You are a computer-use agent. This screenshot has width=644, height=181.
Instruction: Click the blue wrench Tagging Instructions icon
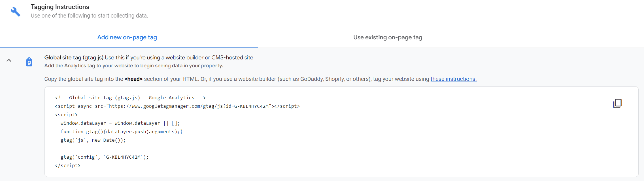coord(16,12)
